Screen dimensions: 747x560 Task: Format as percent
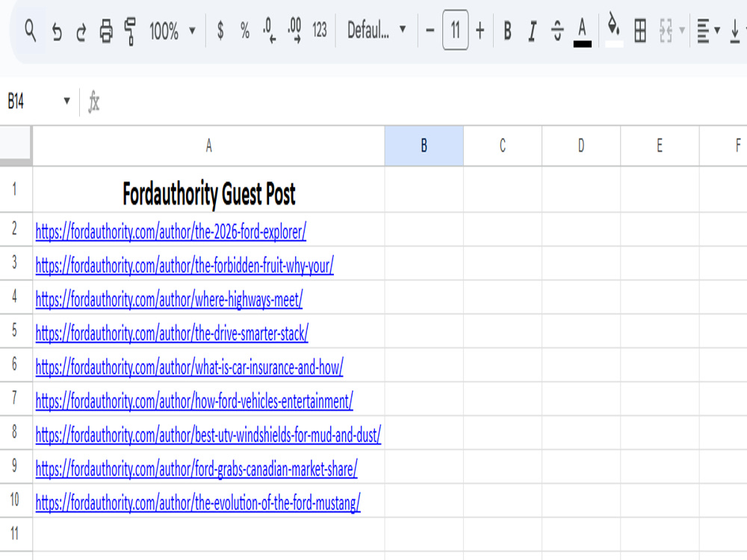coord(245,31)
